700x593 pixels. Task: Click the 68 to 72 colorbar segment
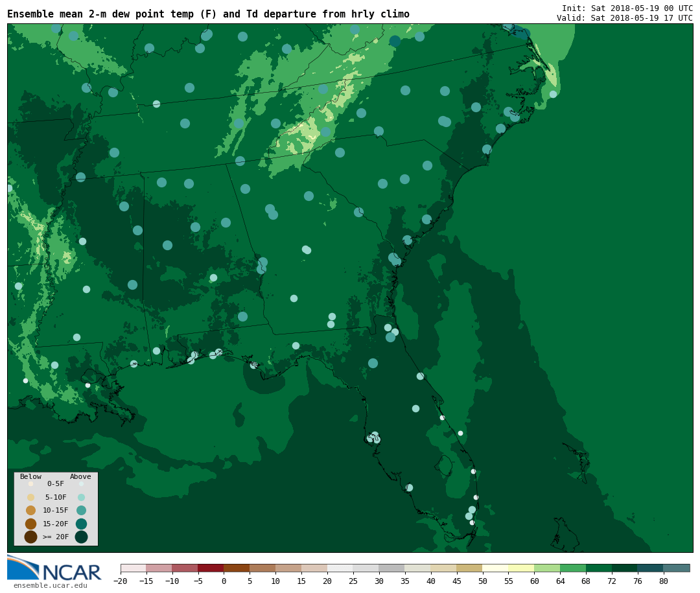tap(599, 568)
